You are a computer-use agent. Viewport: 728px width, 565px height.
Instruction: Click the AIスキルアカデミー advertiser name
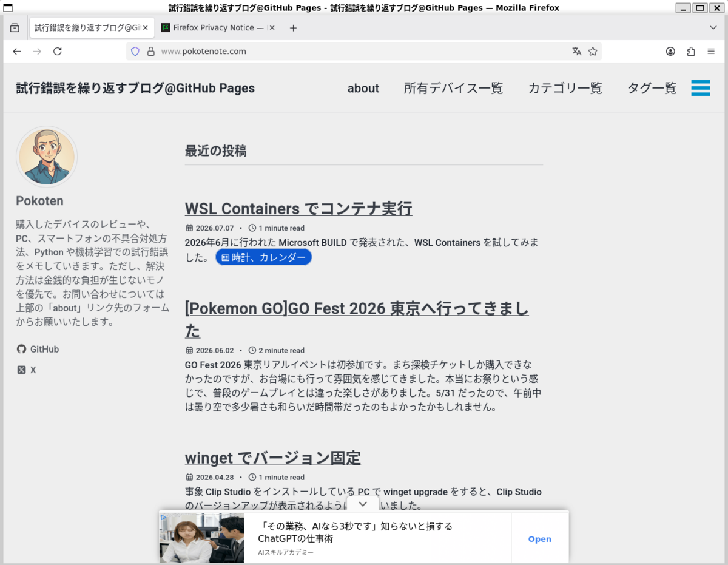[286, 553]
